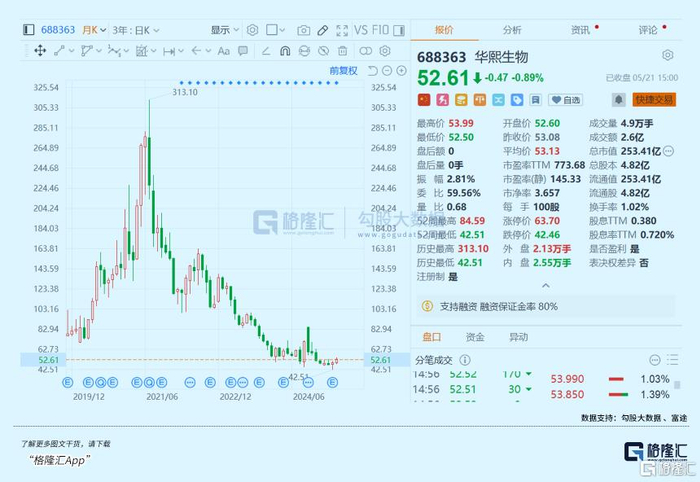Image resolution: width=700 pixels, height=482 pixels.
Task: Open the 资金 tab
Action: click(475, 337)
